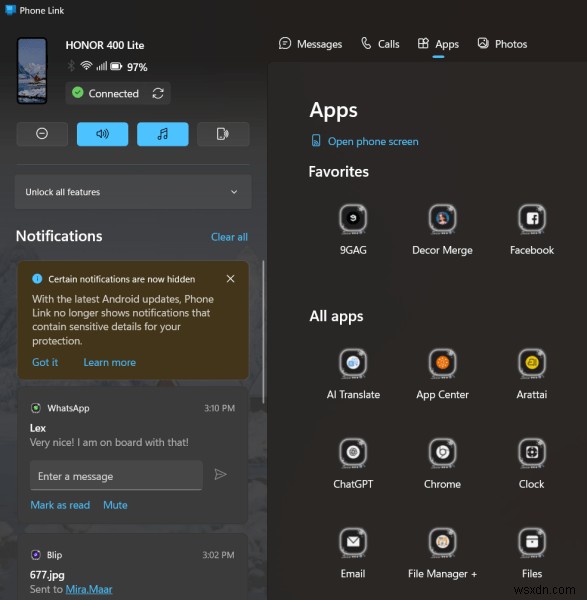This screenshot has width=587, height=600.
Task: Open the Learn more link
Action: pos(109,362)
